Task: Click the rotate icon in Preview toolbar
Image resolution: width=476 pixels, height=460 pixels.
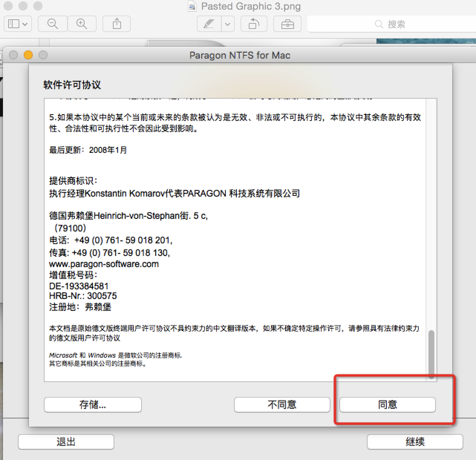Action: pyautogui.click(x=254, y=24)
